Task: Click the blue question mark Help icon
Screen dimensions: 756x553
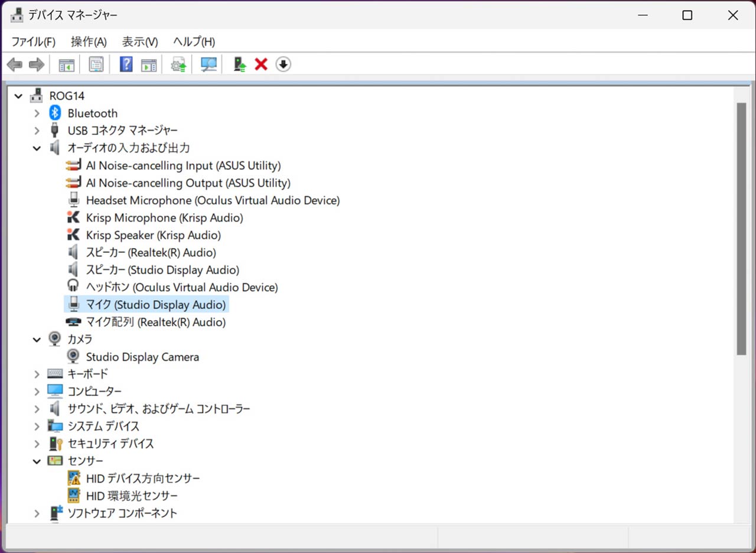Action: [126, 64]
